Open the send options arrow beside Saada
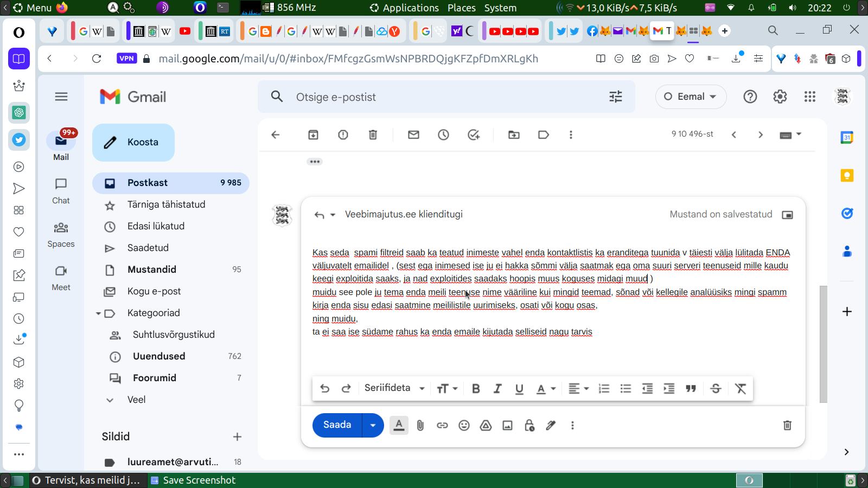The height and width of the screenshot is (488, 868). [373, 425]
